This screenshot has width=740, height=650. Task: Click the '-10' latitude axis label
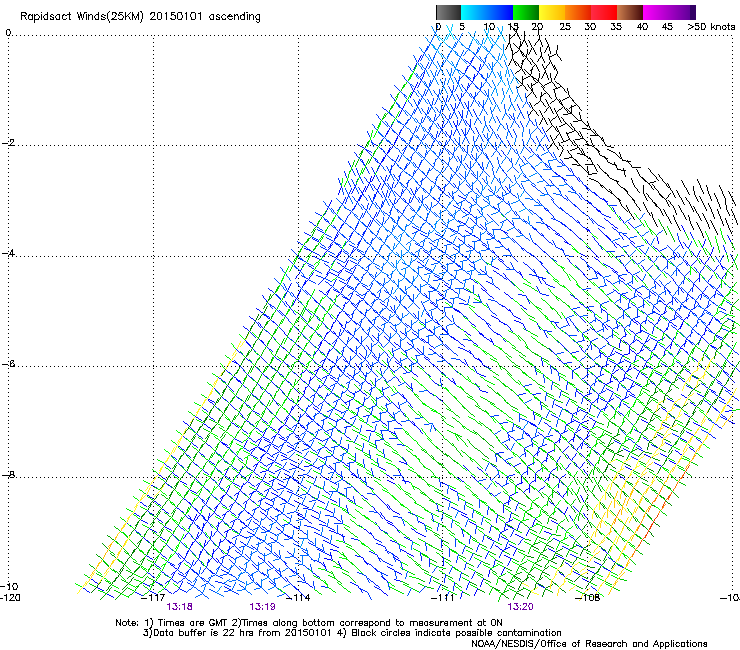9,586
